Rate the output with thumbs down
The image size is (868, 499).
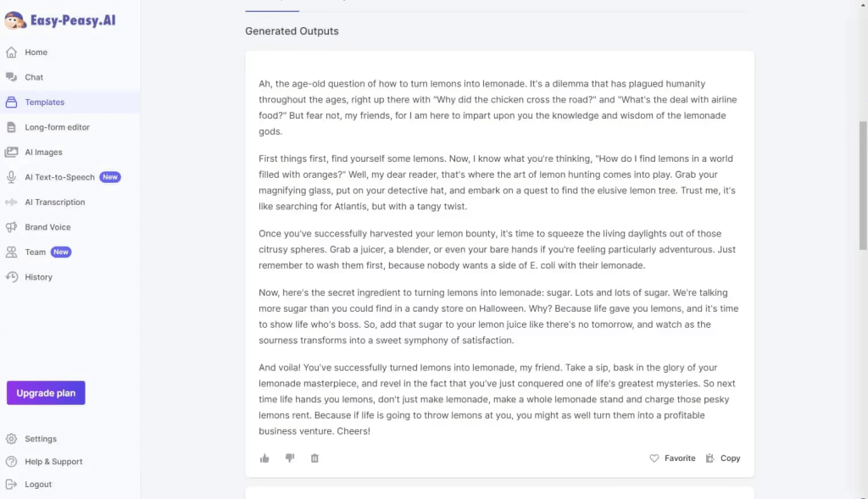[x=289, y=457]
